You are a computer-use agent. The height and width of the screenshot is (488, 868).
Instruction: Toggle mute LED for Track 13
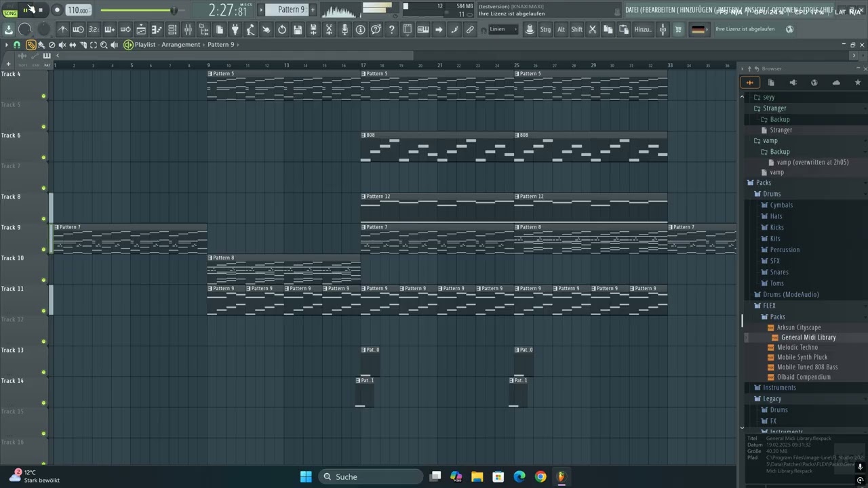click(44, 373)
